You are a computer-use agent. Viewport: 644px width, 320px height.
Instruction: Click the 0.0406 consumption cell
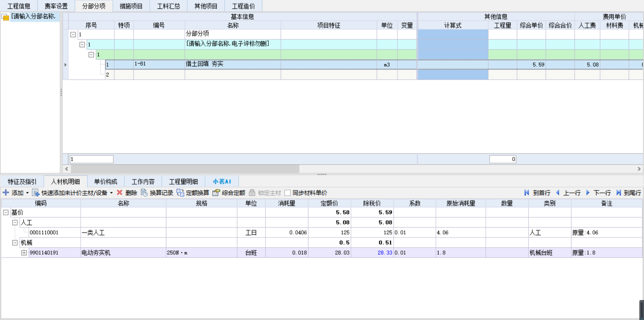286,233
